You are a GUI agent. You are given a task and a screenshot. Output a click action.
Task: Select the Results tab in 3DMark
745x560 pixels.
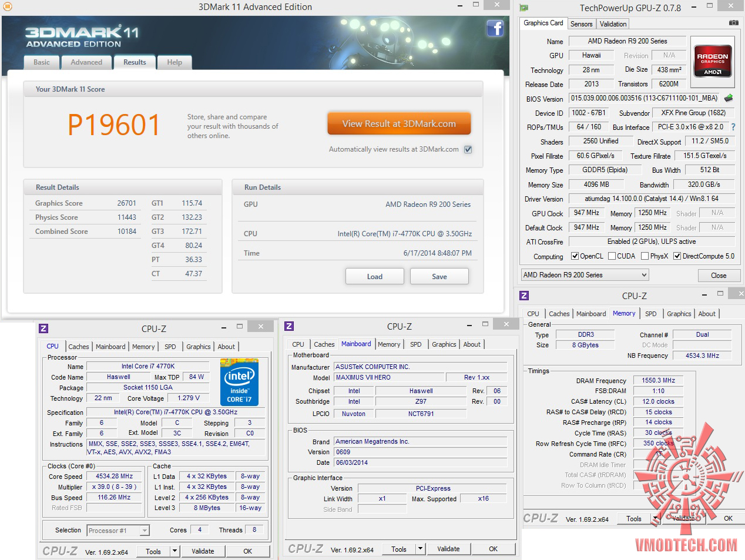[135, 62]
